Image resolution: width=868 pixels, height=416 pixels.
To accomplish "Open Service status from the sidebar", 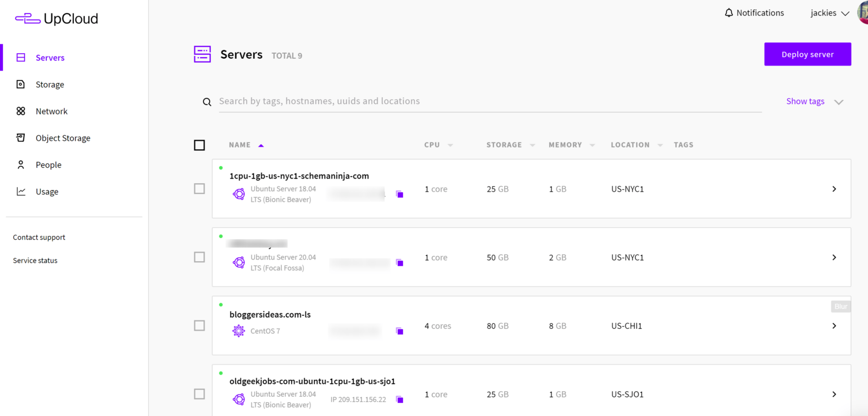I will 35,260.
